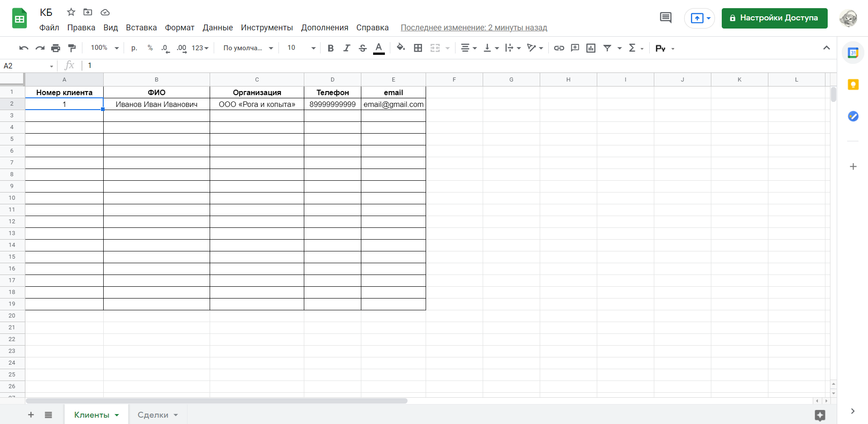The width and height of the screenshot is (868, 424).
Task: Insert a chart from the toolbar
Action: pos(590,48)
